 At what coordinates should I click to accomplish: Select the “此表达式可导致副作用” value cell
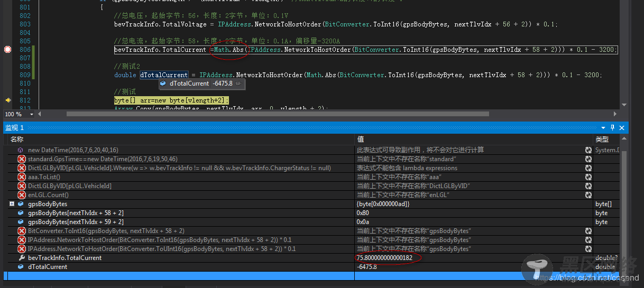420,150
